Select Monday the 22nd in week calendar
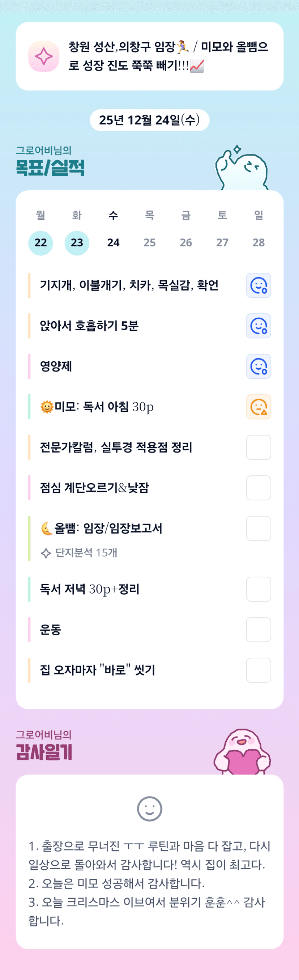Viewport: 299px width, 980px height. tap(41, 243)
